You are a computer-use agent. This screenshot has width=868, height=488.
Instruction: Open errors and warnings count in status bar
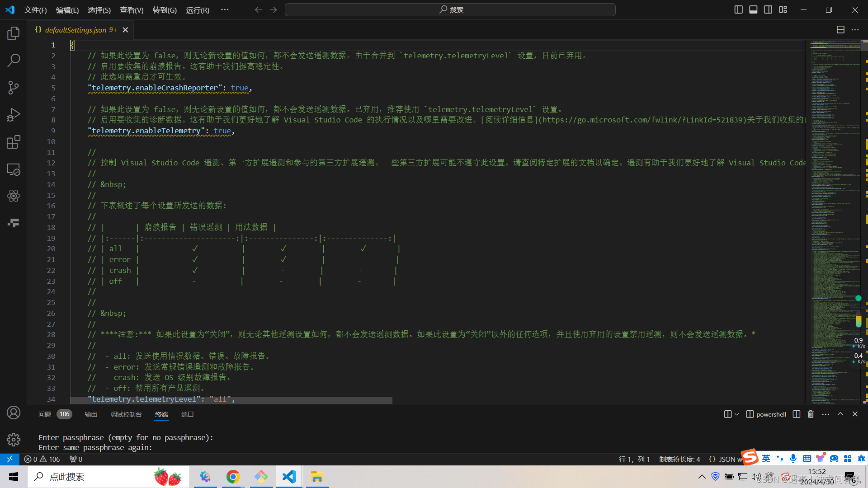point(42,459)
